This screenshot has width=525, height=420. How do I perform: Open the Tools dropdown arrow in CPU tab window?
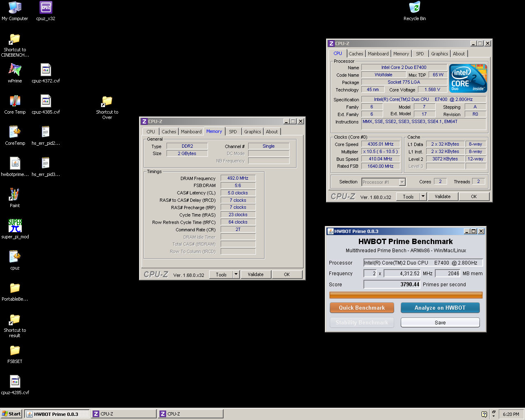pos(423,196)
